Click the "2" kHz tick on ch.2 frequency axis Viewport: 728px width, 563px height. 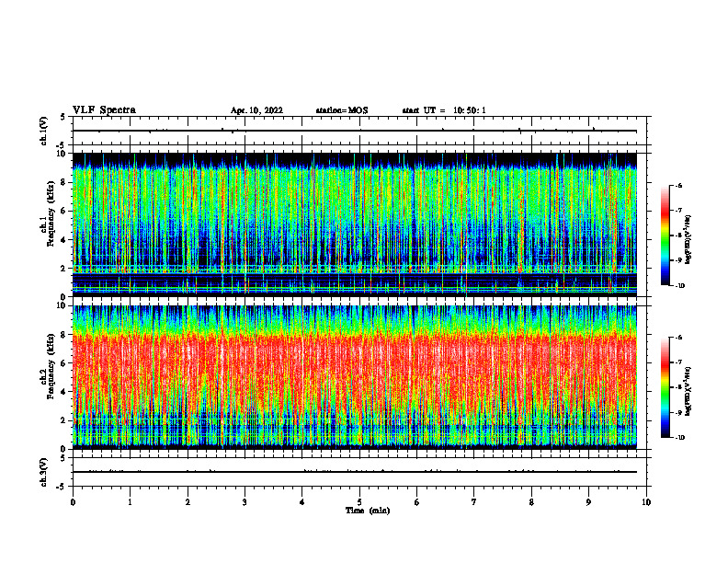coord(63,420)
